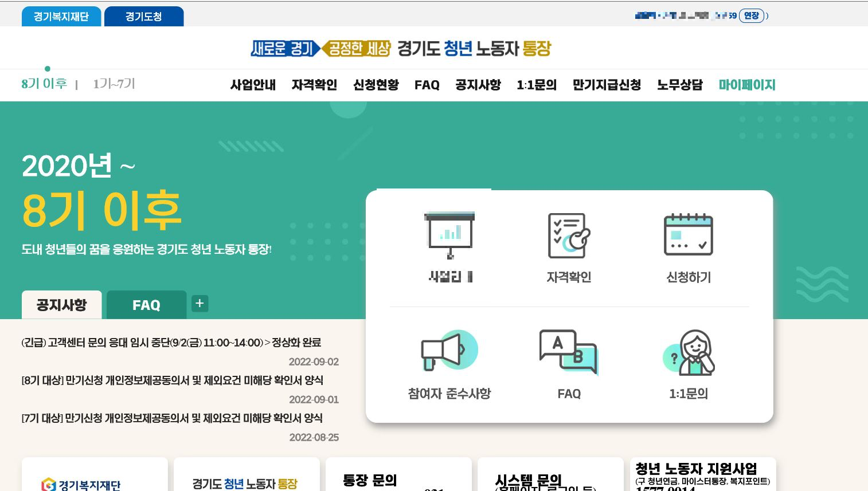Click the 통장 문의 contact card
This screenshot has width=868, height=491.
(398, 474)
